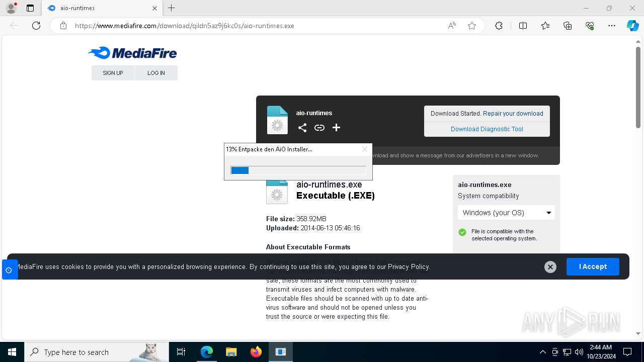
Task: Click System compatibility label
Action: pyautogui.click(x=488, y=196)
